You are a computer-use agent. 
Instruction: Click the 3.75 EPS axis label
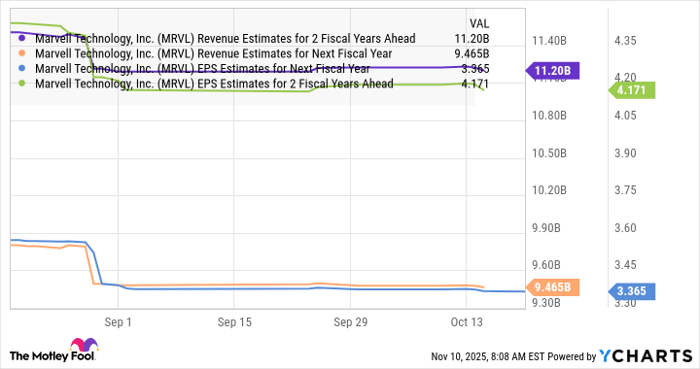pyautogui.click(x=625, y=190)
